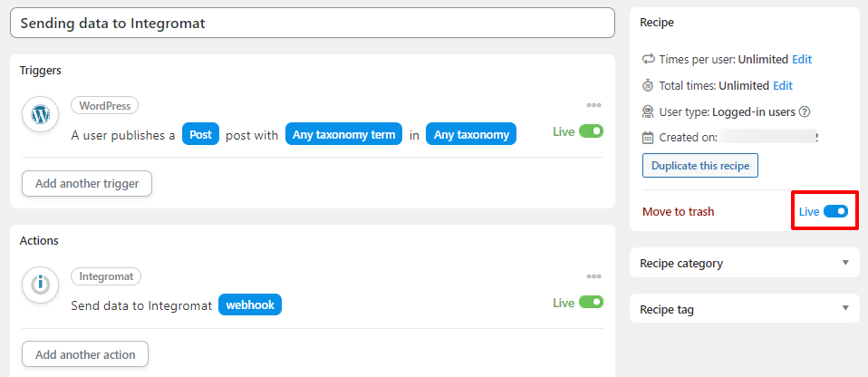Viewport: 868px width, 377px height.
Task: Click the Move to trash link
Action: pyautogui.click(x=678, y=211)
